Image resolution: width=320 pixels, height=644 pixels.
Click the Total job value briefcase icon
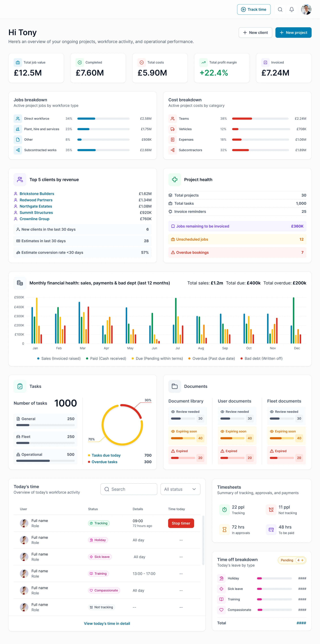(x=18, y=63)
